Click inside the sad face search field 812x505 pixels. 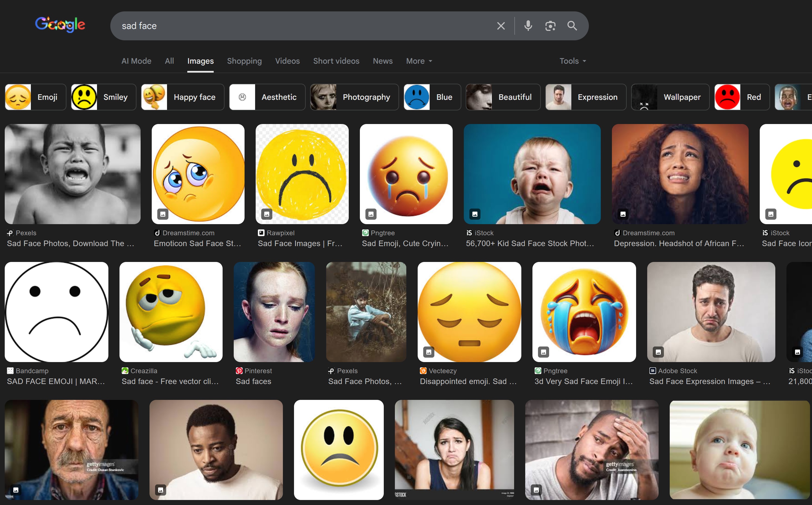point(300,26)
